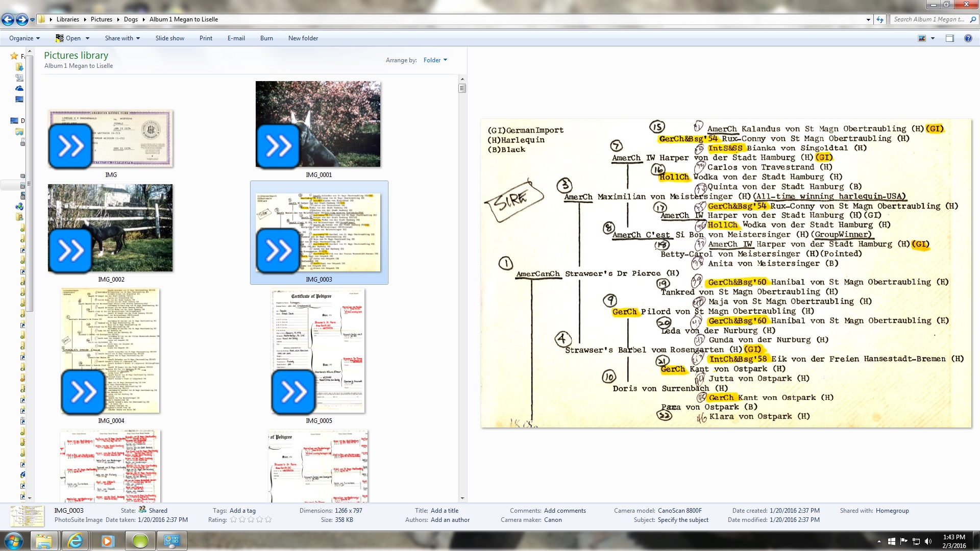Screen dimensions: 980x551
Task: Click Add a title in details pane
Action: (445, 511)
